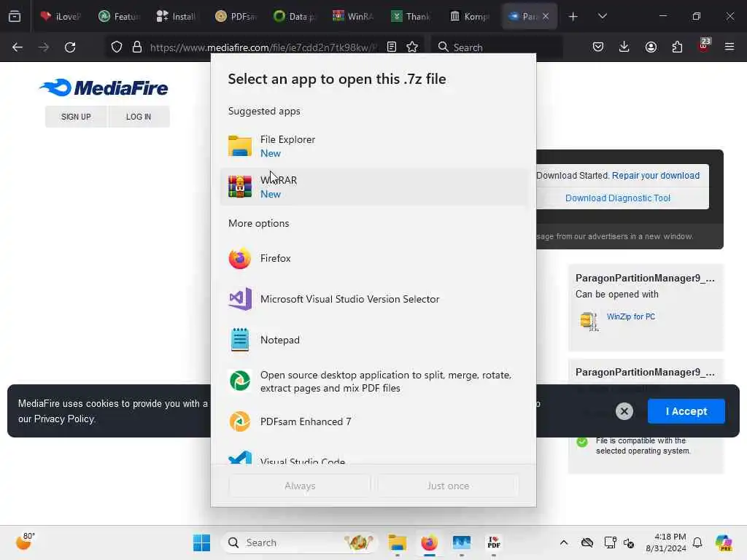
Task: Click the SIGN UP button
Action: point(76,117)
